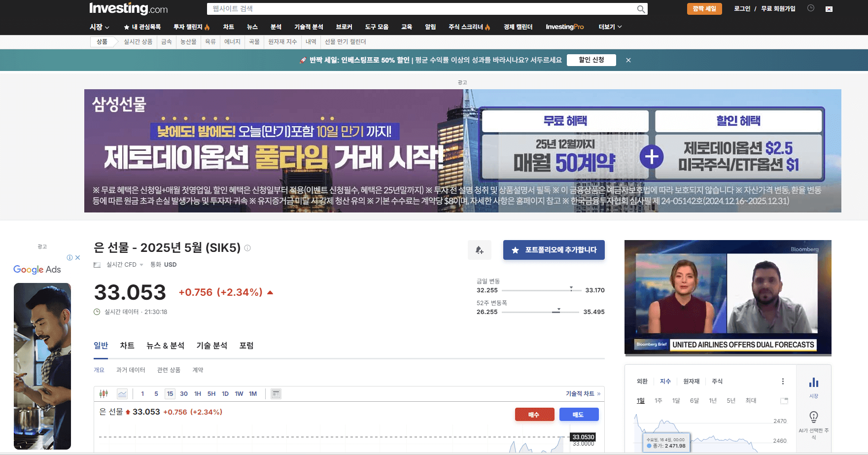Toggle the 1일 period in market widget
This screenshot has width=868, height=455.
coord(640,401)
